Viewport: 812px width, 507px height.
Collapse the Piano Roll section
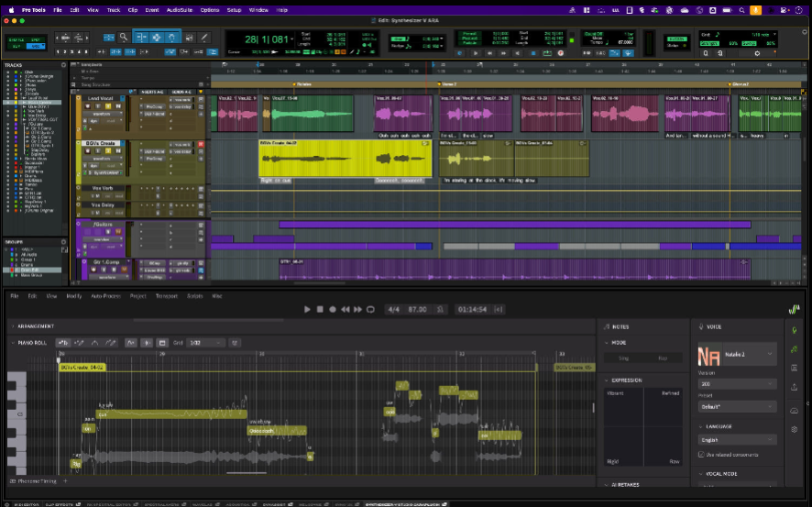(13, 343)
